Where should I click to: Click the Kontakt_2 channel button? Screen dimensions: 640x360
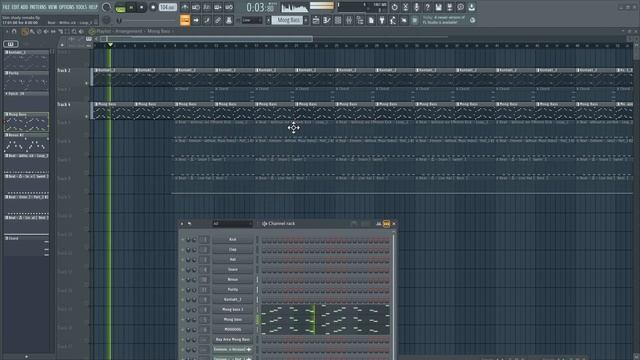(x=232, y=300)
